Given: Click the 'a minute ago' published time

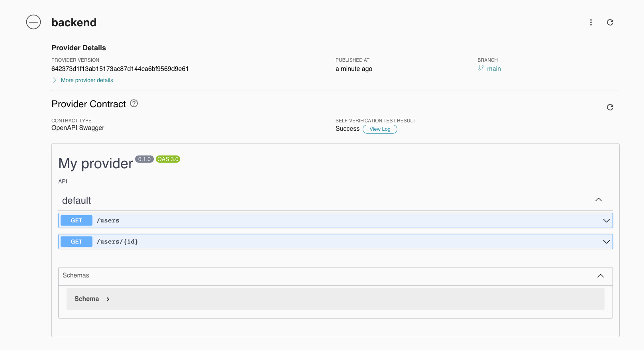Looking at the screenshot, I should point(354,69).
